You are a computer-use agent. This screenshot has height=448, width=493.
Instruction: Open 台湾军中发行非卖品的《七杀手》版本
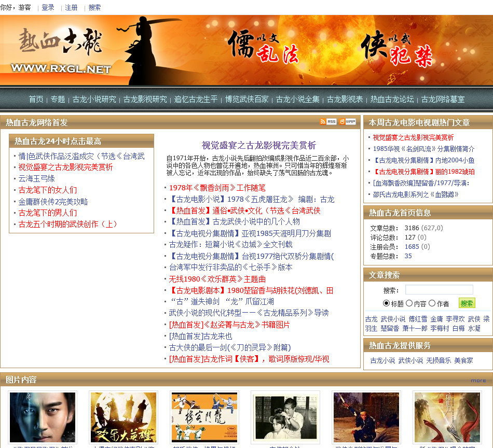coord(231,267)
